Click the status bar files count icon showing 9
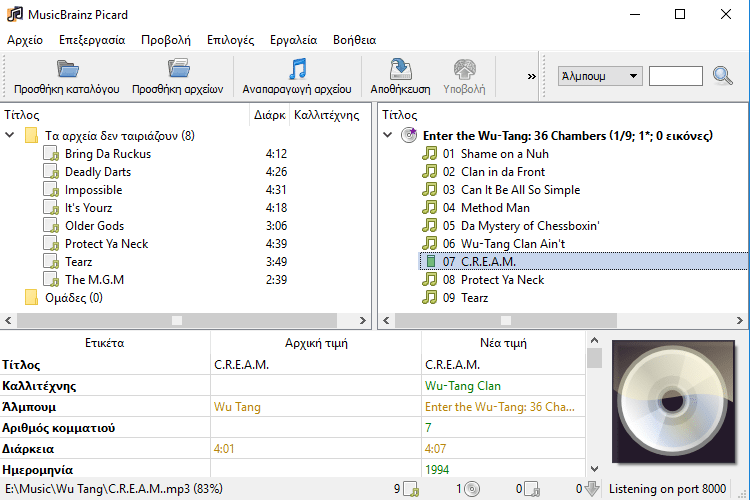Viewport: 750px width, 500px height. (x=411, y=489)
